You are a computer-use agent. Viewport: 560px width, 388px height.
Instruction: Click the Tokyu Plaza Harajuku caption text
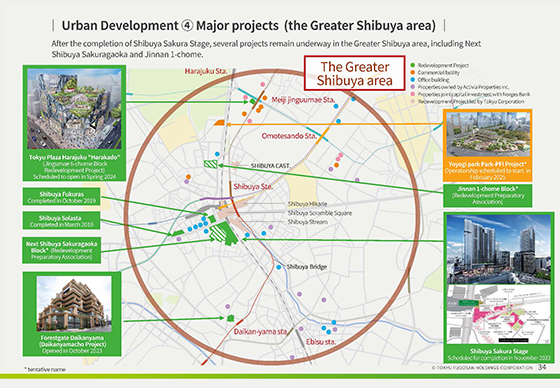pyautogui.click(x=75, y=167)
